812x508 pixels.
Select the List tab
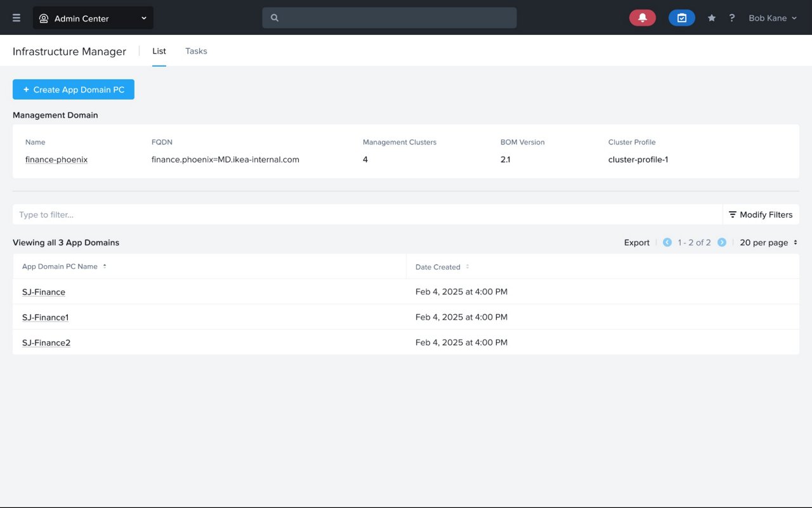pos(159,51)
